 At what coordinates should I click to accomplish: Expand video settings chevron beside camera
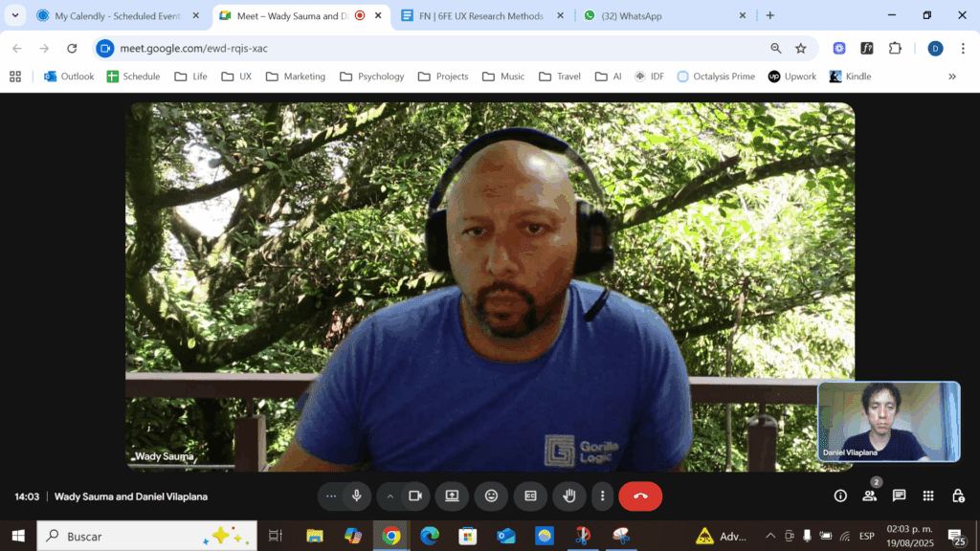390,496
